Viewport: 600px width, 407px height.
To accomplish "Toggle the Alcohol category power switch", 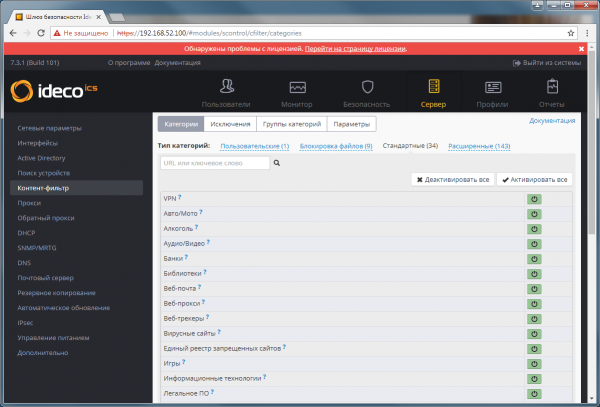I will tap(535, 228).
